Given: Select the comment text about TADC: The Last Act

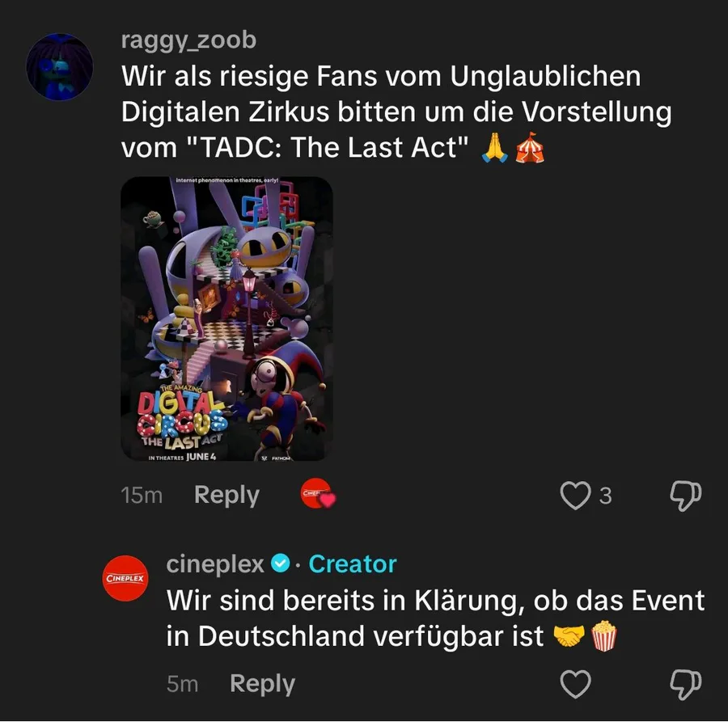Looking at the screenshot, I should (x=396, y=112).
